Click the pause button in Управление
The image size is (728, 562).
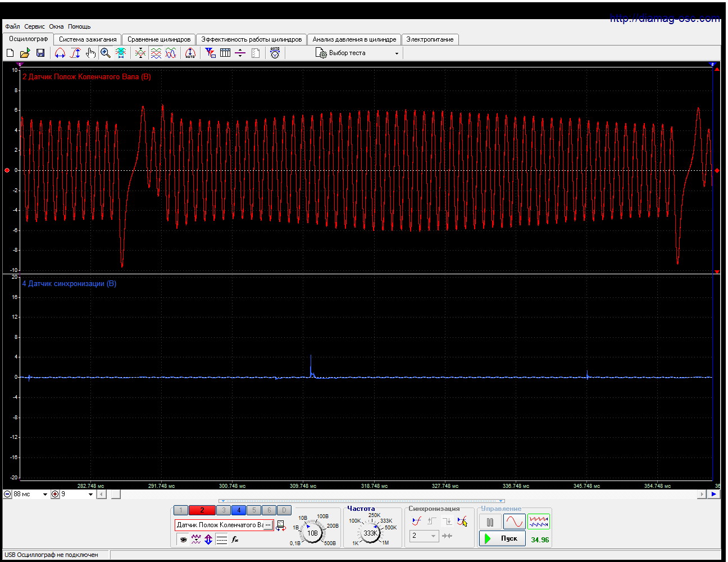click(490, 522)
